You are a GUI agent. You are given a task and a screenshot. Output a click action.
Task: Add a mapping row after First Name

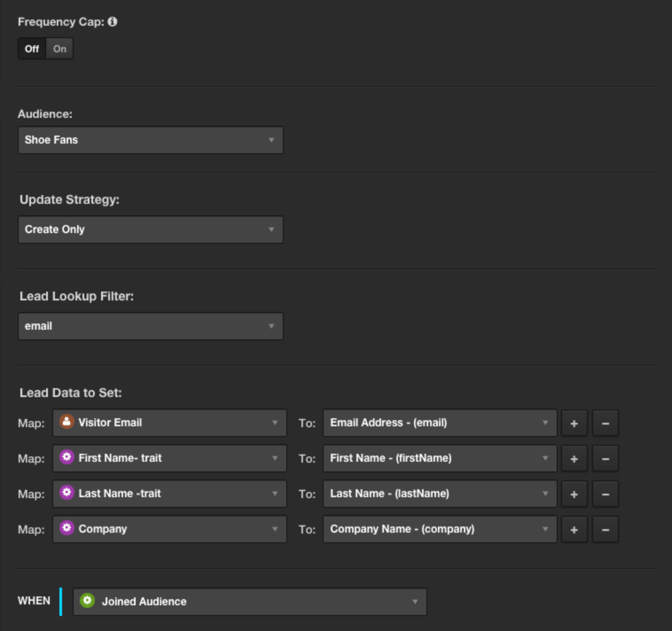[574, 459]
